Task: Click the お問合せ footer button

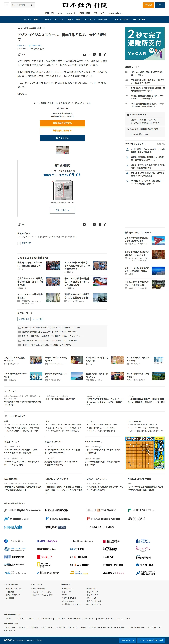Action: point(128,640)
